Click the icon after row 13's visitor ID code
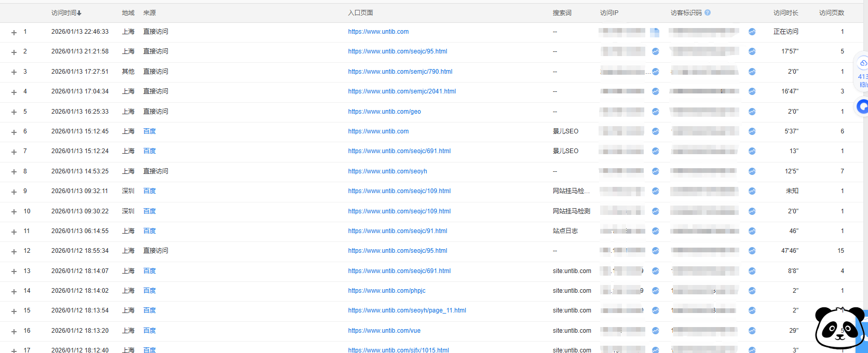Image resolution: width=868 pixels, height=353 pixels. pyautogui.click(x=752, y=271)
